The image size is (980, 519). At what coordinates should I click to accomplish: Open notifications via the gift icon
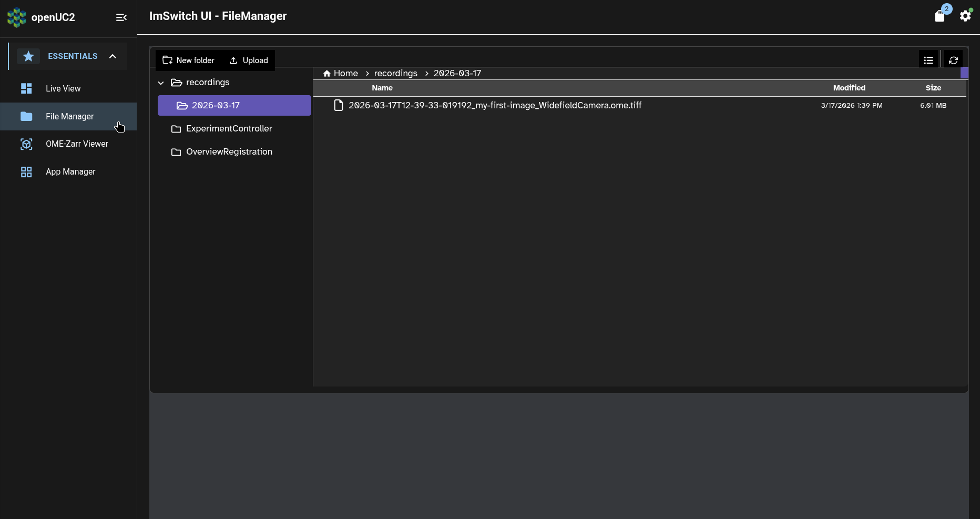941,15
